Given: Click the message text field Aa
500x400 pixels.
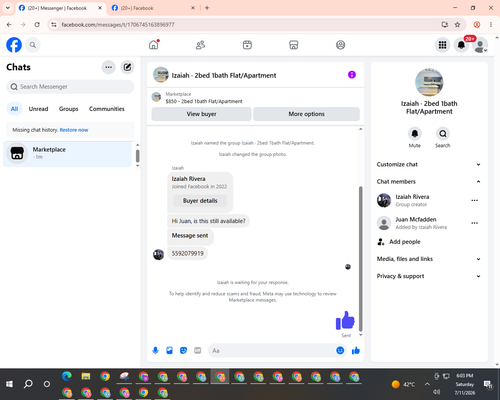Looking at the screenshot, I should coord(272,350).
